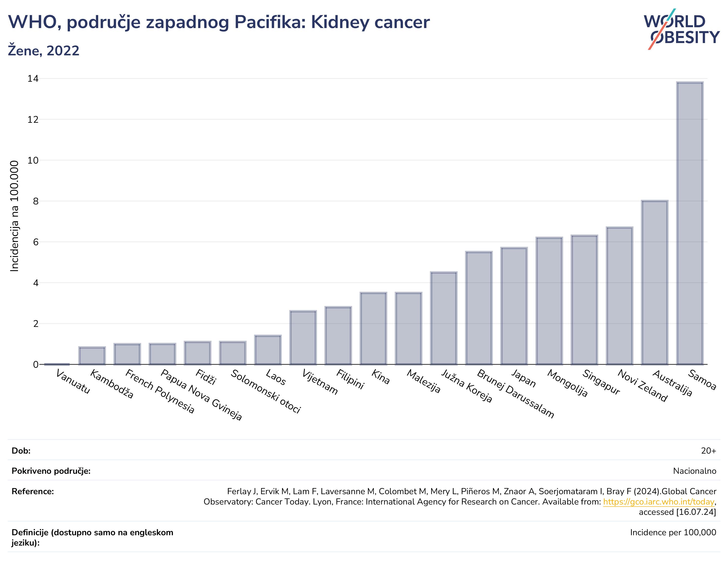The height and width of the screenshot is (565, 728).
Task: Click the Kina bar
Action: tap(373, 328)
